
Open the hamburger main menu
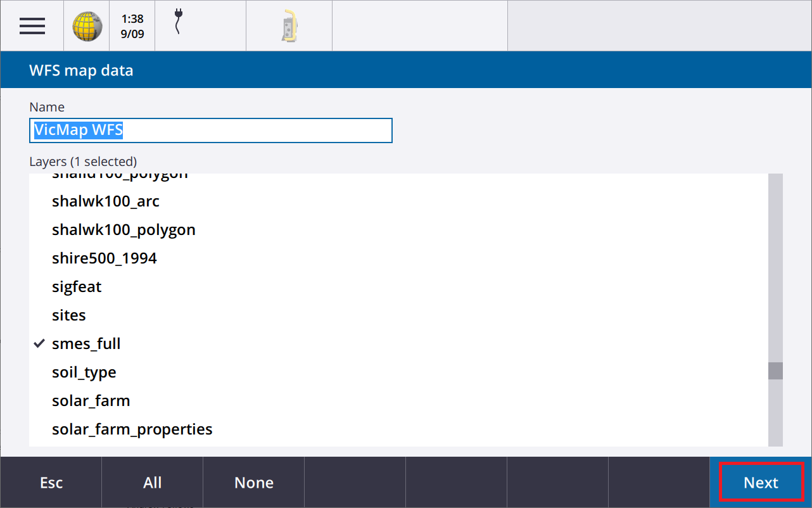pos(32,26)
